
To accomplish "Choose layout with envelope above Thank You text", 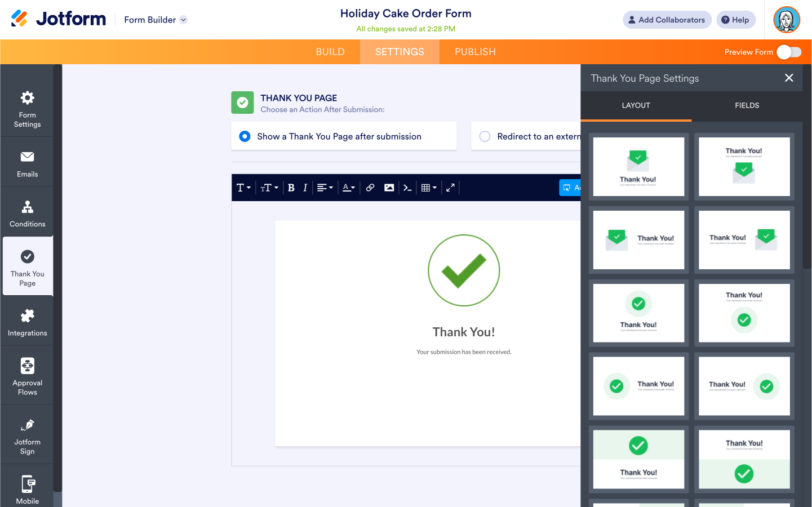I will (638, 167).
